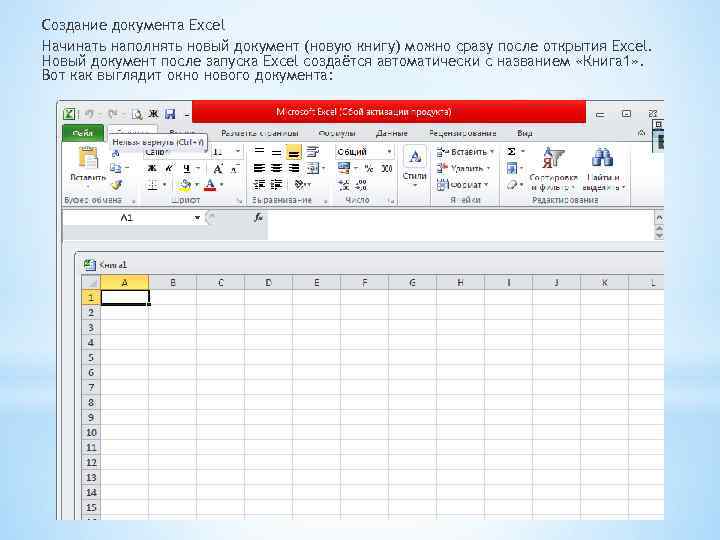This screenshot has height=540, width=720.
Task: Apply Percent Style with % icon
Action: pyautogui.click(x=369, y=169)
